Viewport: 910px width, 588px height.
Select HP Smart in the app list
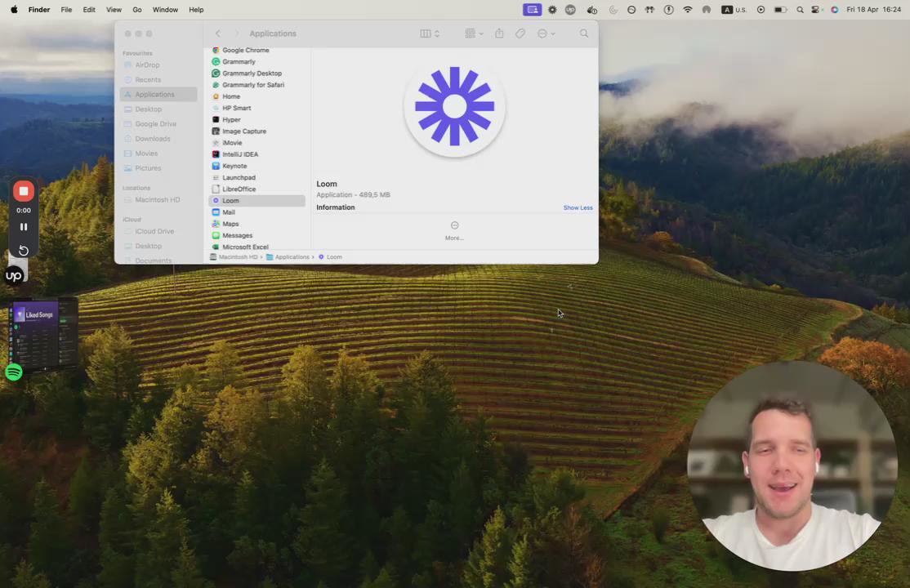(256, 108)
